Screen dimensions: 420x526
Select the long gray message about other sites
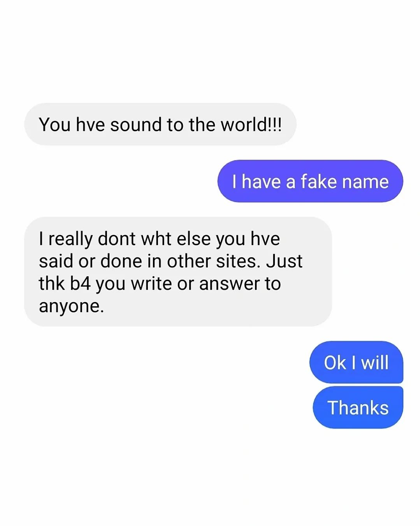pyautogui.click(x=178, y=272)
